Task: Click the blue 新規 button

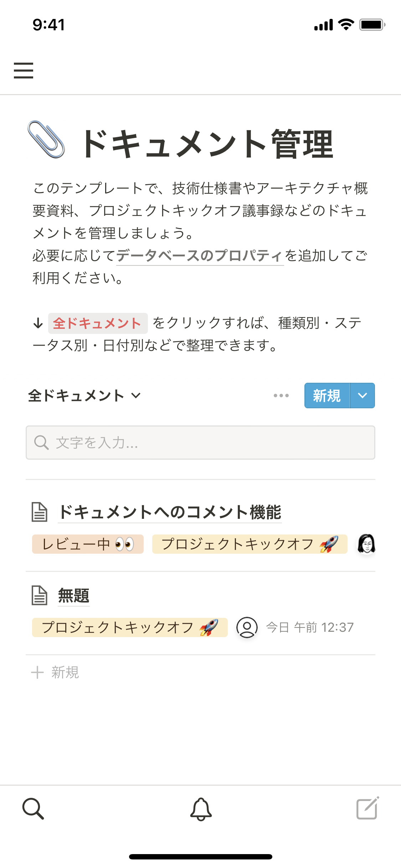Action: 327,396
